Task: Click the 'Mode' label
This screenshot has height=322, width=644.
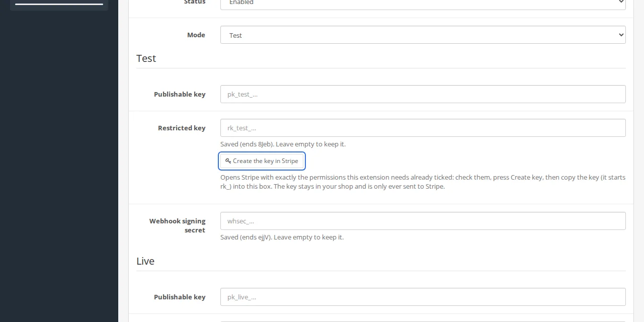Action: tap(196, 35)
